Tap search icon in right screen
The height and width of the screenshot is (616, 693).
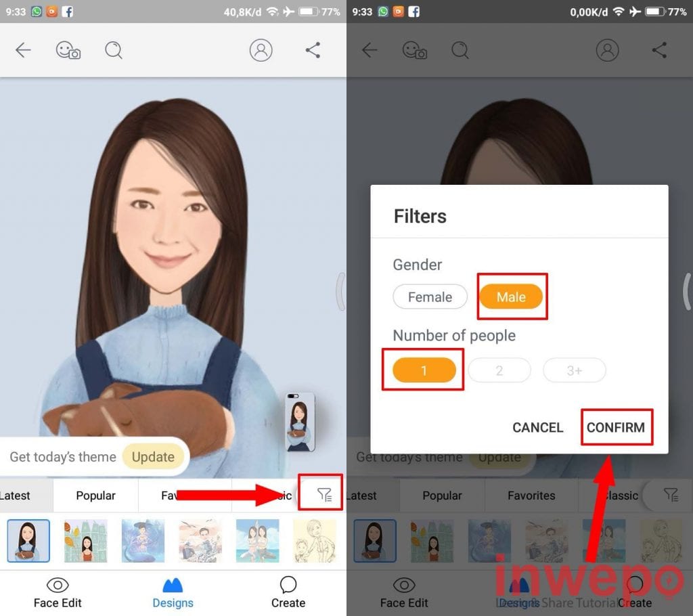[460, 50]
